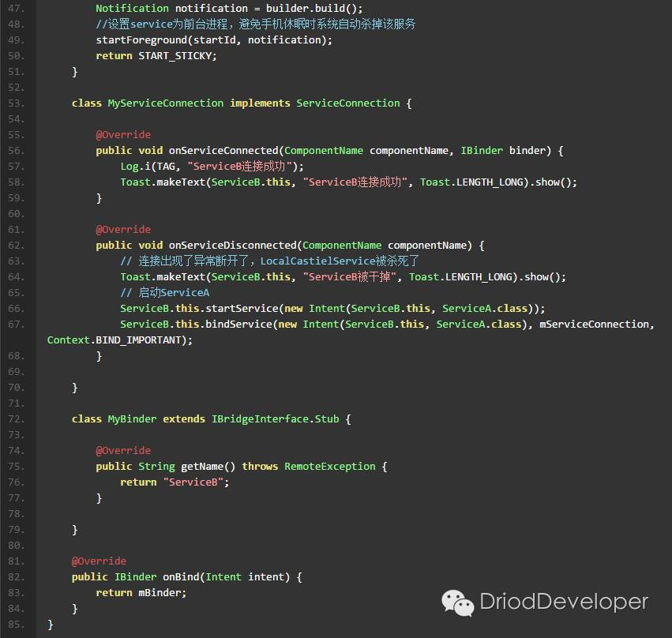Click 'onBind' method name on line 82
The height and width of the screenshot is (638, 672).
(181, 577)
